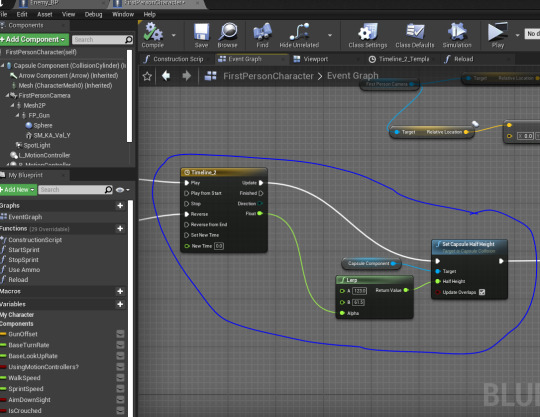The height and width of the screenshot is (417, 540).
Task: Click Timeline New Time value field
Action: [x=219, y=246]
